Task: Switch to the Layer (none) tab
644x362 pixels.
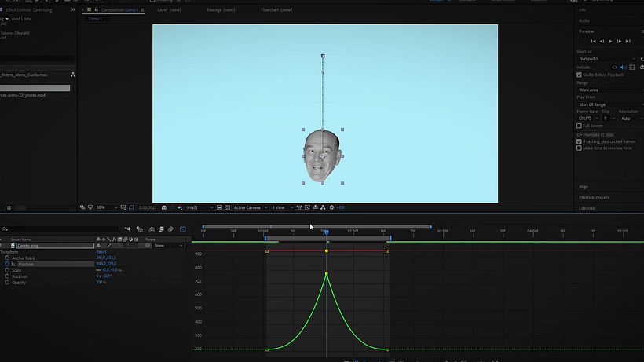Action: [169, 10]
